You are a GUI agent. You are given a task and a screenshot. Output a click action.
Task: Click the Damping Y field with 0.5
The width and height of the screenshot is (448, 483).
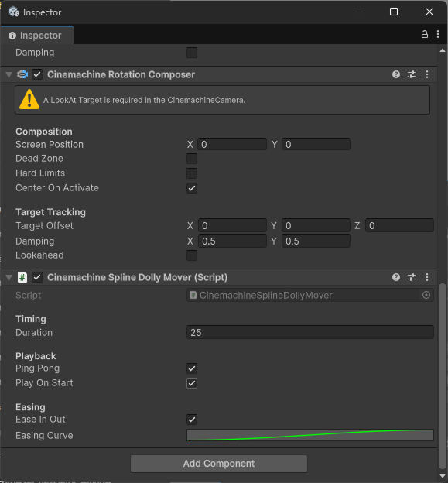tap(316, 241)
